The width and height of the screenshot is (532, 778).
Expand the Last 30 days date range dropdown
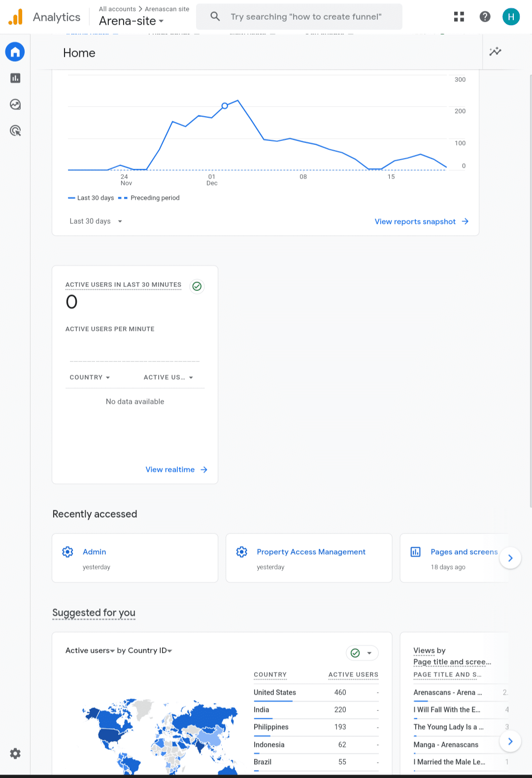click(x=96, y=221)
